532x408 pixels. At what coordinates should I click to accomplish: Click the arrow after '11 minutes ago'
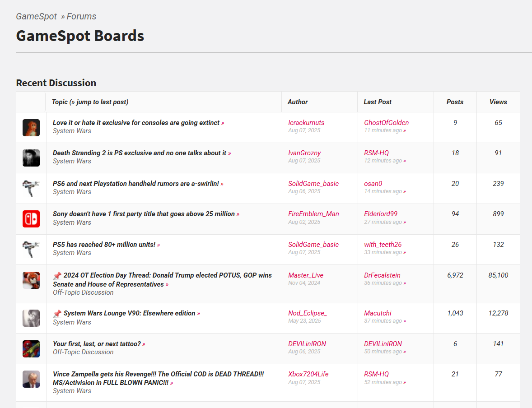coord(405,130)
